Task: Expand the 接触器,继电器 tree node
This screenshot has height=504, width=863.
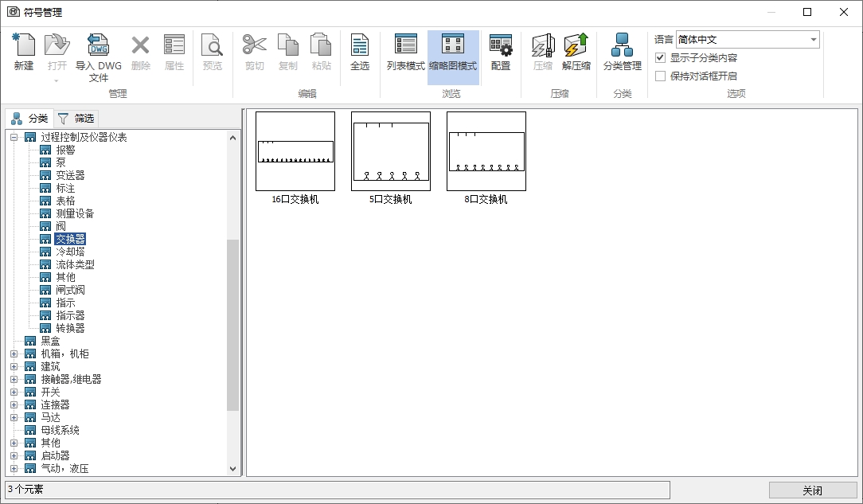Action: point(14,380)
